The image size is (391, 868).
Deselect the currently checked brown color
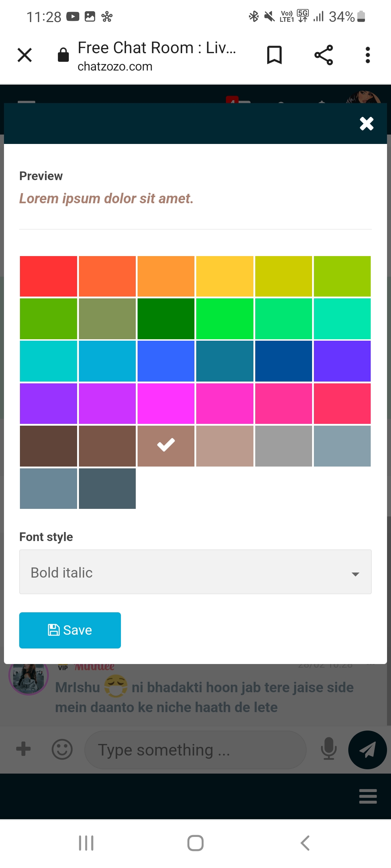tap(166, 446)
